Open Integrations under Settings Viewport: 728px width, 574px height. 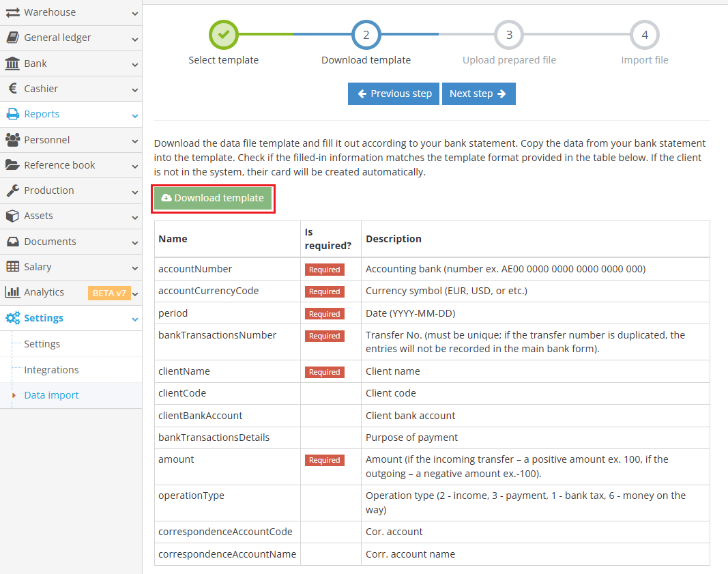tap(51, 370)
